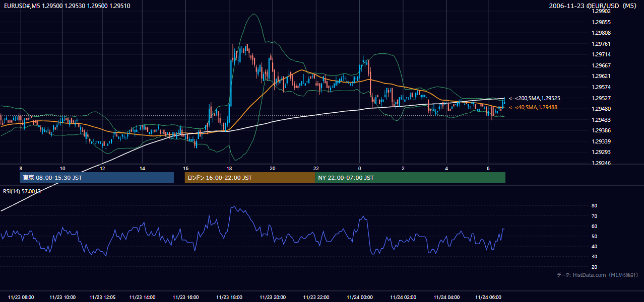
Task: Click price axis value 1.29667
Action: point(601,66)
